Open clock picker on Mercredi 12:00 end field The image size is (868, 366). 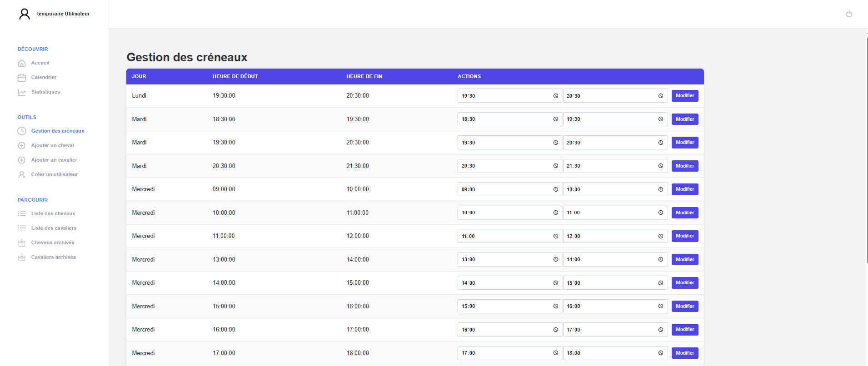(x=661, y=236)
